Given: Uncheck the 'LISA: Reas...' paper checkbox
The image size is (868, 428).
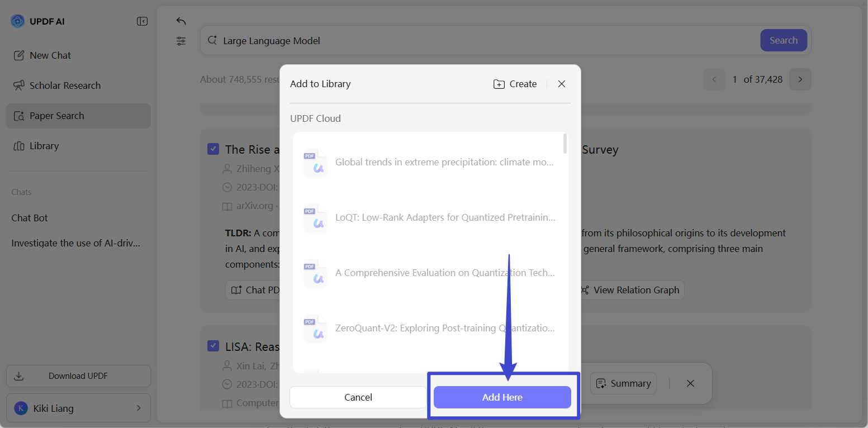Looking at the screenshot, I should (213, 346).
